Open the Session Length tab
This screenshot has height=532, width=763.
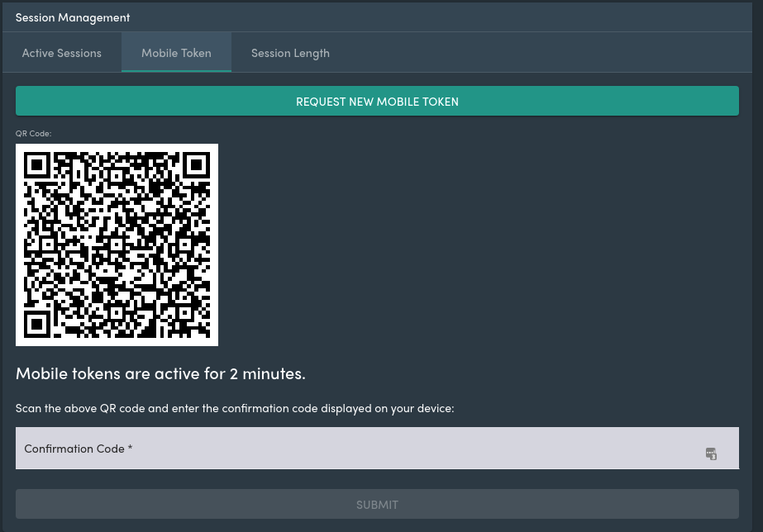click(290, 53)
